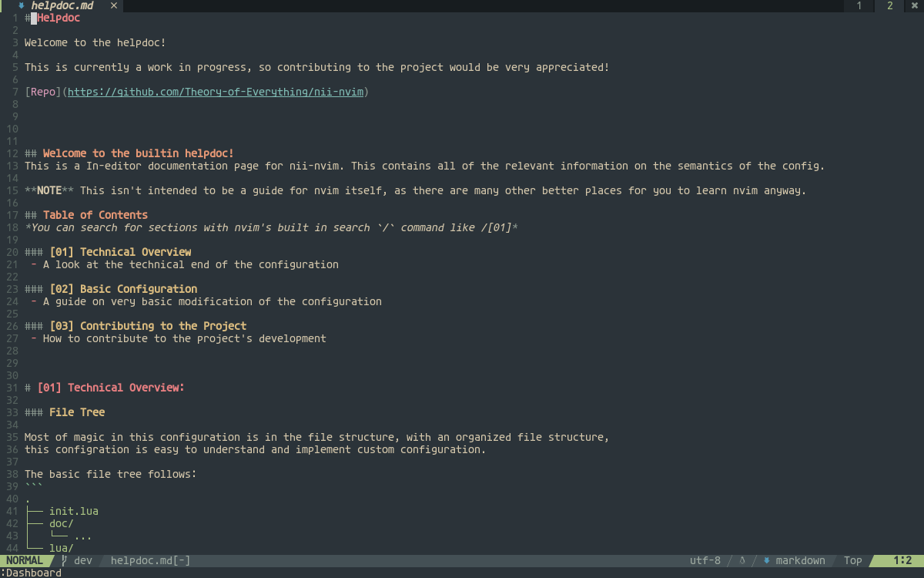Screen dimensions: 924x578
Task: Click the markdown filetype icon in the statusline
Action: tap(767, 560)
